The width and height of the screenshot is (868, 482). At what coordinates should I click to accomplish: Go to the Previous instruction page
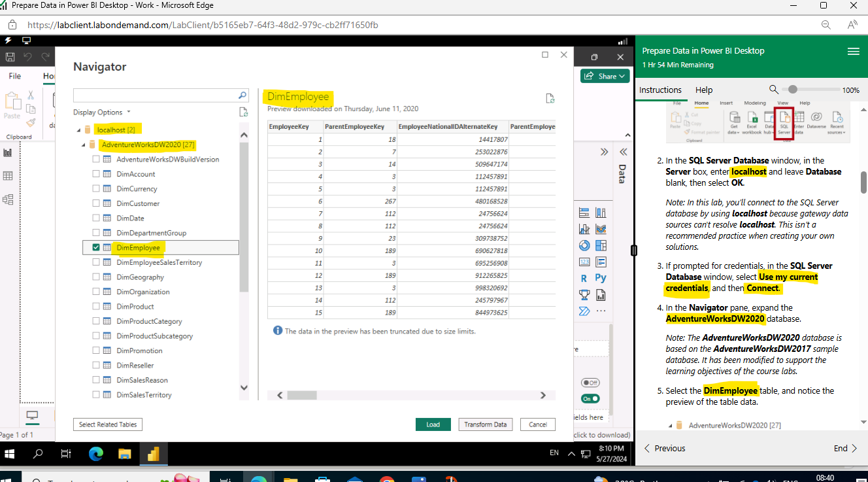coord(665,448)
